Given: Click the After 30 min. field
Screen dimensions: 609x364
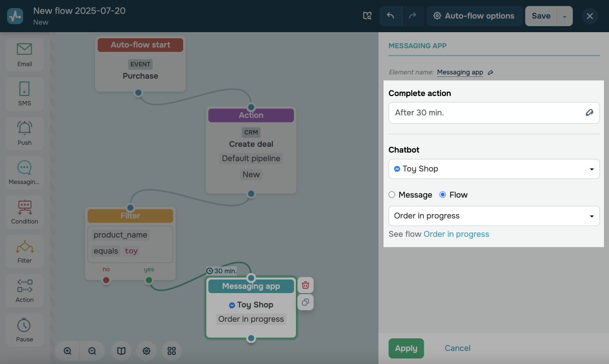Looking at the screenshot, I should [x=494, y=113].
